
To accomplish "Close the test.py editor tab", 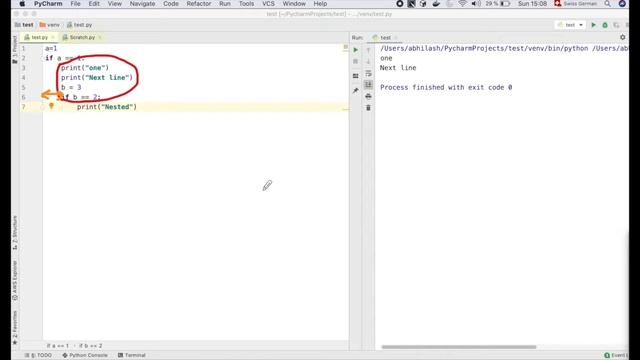I will point(53,37).
